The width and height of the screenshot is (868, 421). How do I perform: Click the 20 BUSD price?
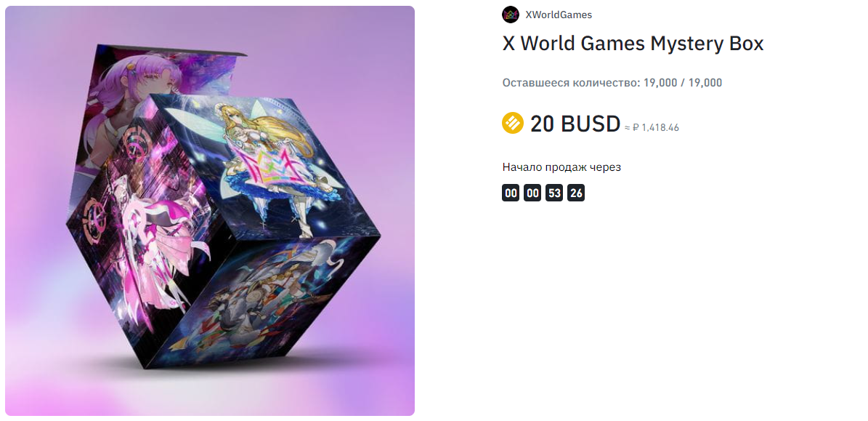tap(575, 124)
